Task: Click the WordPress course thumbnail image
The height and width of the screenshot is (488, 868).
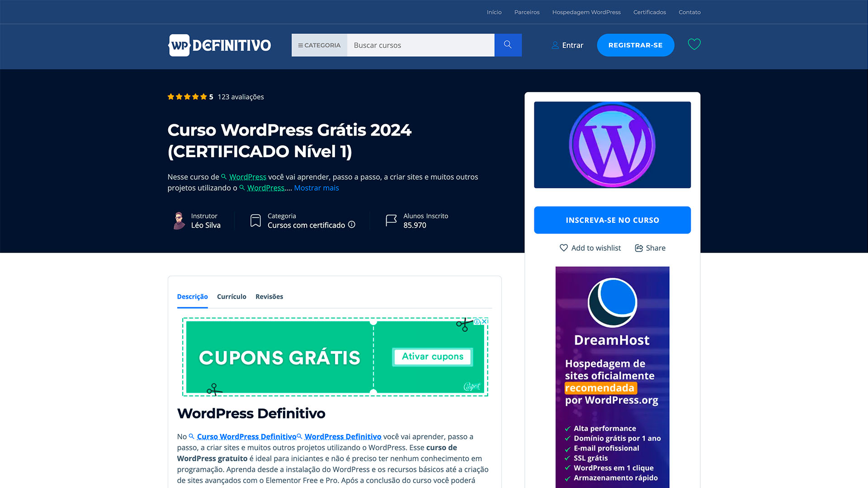Action: 612,145
